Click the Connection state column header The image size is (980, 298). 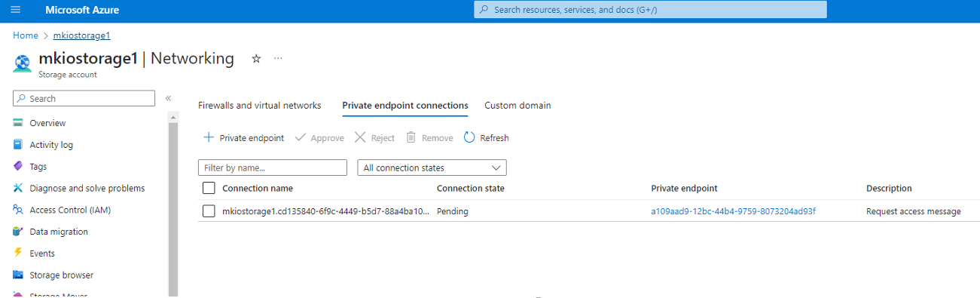tap(471, 188)
